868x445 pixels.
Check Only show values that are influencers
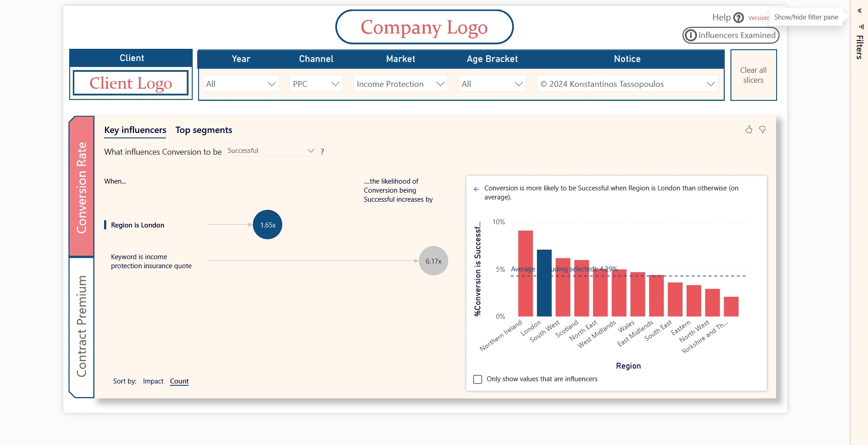(x=478, y=379)
